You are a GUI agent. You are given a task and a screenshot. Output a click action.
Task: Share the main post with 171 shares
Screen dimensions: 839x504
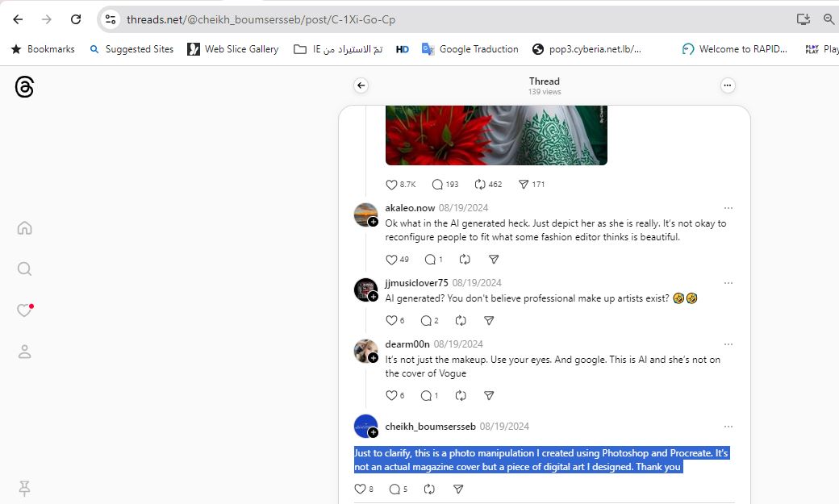pos(523,184)
